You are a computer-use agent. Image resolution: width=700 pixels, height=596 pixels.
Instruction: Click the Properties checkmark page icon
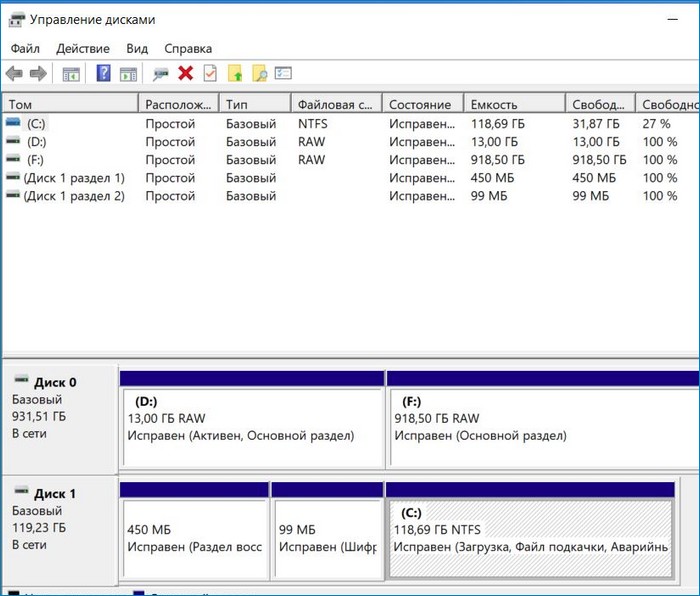pyautogui.click(x=210, y=73)
